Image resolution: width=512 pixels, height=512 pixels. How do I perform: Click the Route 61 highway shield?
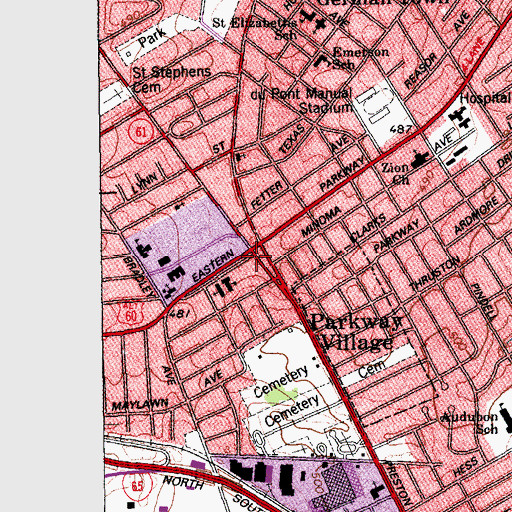point(141,132)
